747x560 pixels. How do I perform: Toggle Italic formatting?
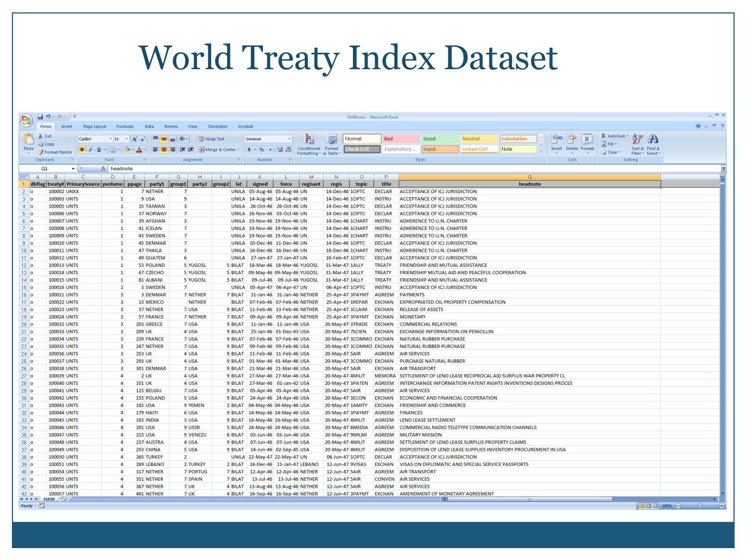click(x=90, y=150)
